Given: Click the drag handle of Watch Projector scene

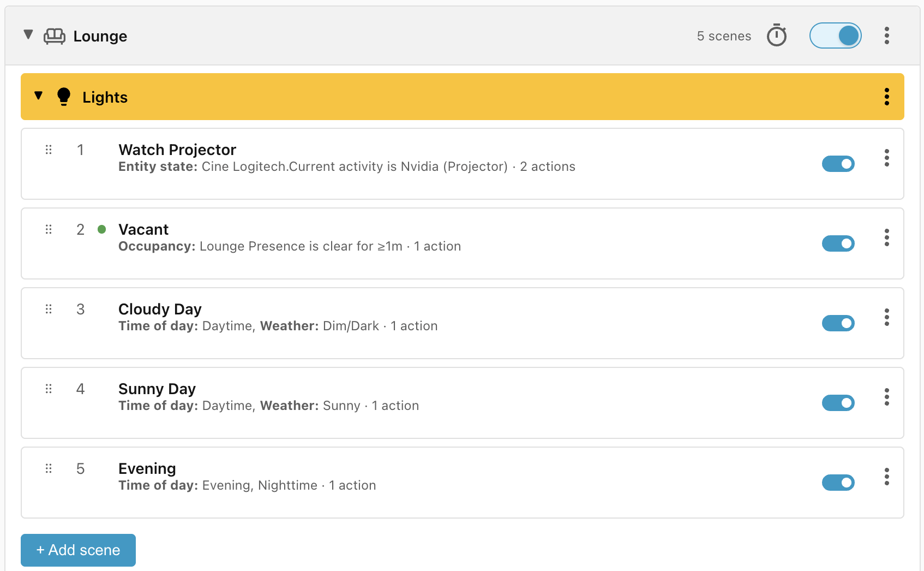Looking at the screenshot, I should click(x=49, y=150).
